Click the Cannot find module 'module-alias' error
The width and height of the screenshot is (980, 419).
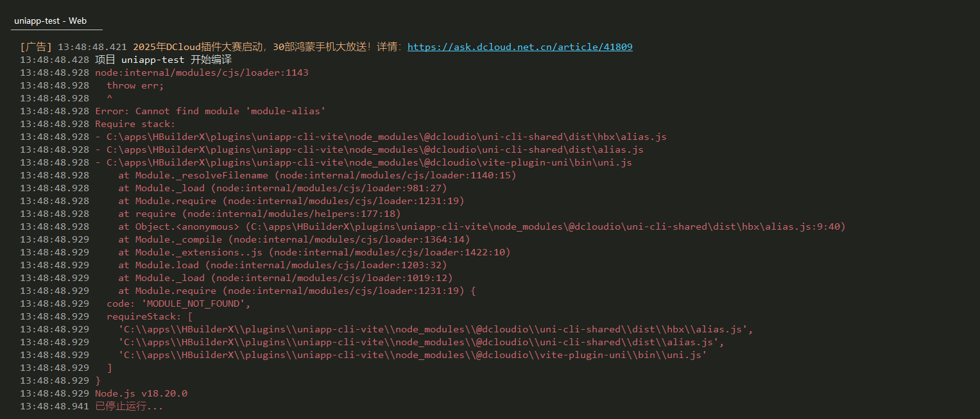(x=211, y=111)
